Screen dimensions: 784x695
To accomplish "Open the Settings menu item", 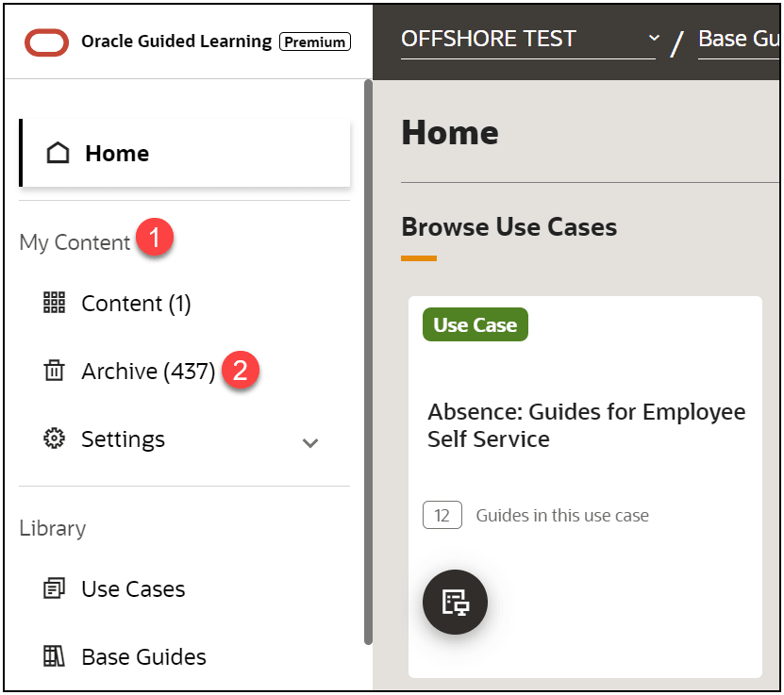I will click(185, 439).
